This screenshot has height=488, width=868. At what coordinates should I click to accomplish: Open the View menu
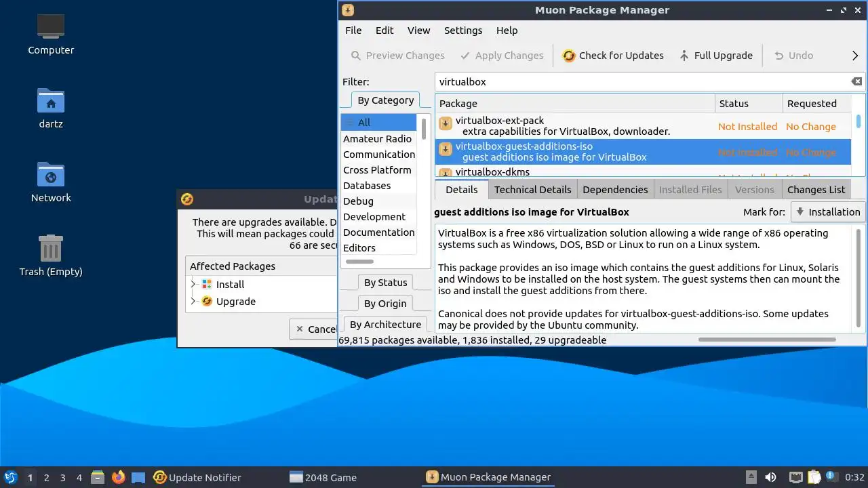click(418, 30)
